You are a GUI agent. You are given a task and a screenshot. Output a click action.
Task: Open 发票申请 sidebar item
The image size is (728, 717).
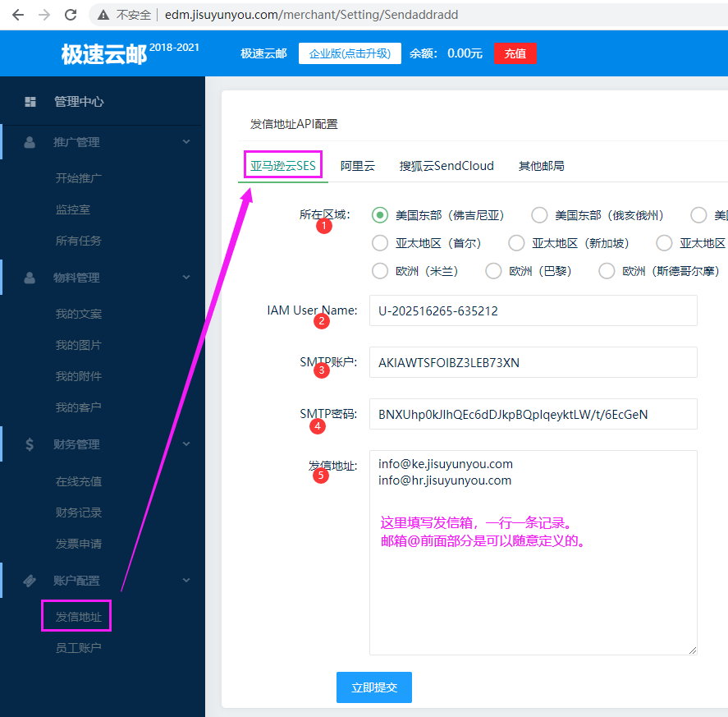[x=79, y=544]
